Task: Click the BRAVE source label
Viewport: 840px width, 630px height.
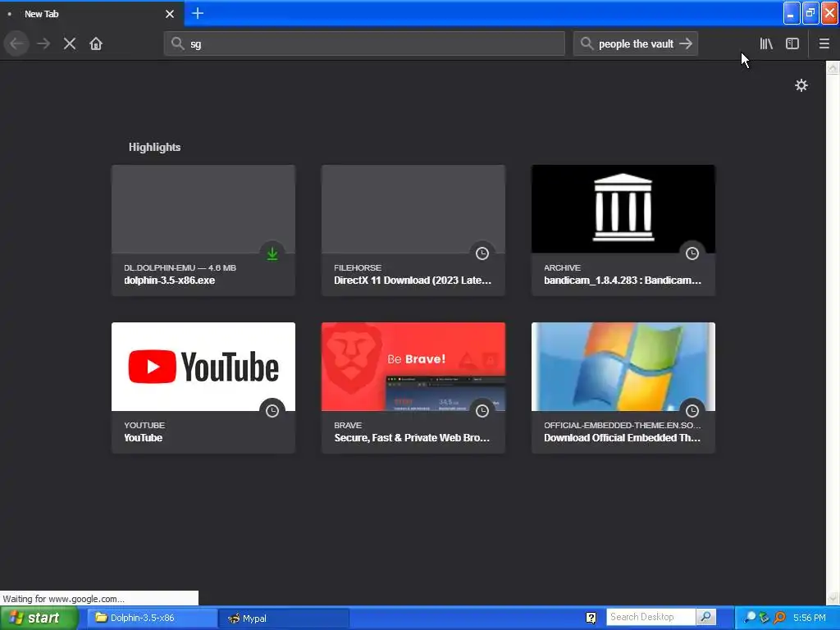Action: click(x=348, y=425)
